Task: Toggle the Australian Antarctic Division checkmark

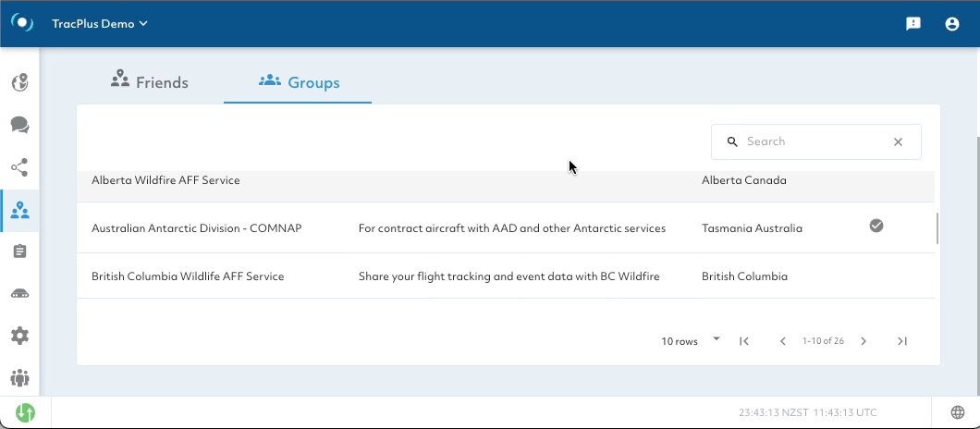Action: [x=876, y=226]
